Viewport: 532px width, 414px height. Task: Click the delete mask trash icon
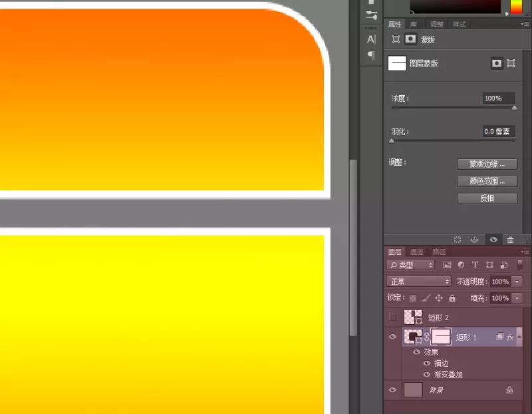pos(510,240)
